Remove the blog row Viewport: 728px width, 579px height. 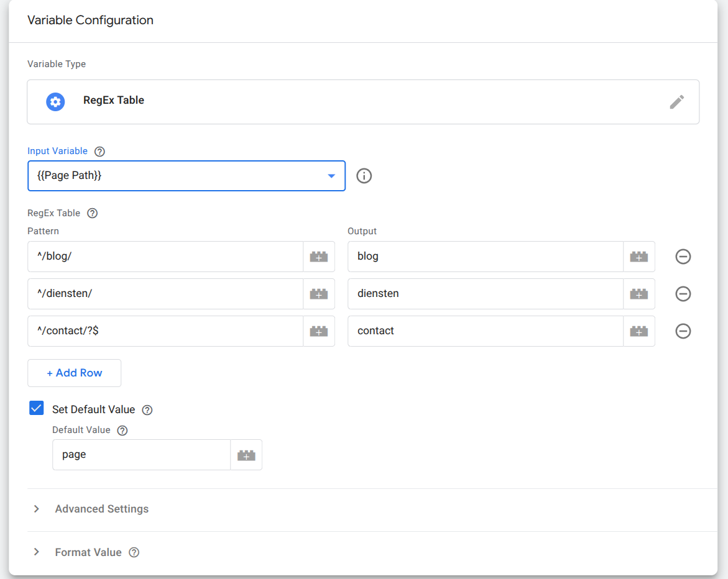(x=683, y=257)
